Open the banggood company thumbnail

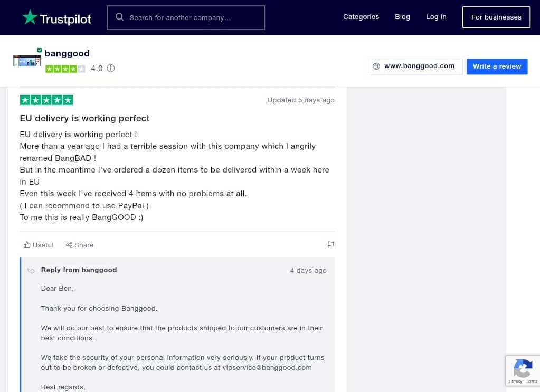[x=27, y=61]
